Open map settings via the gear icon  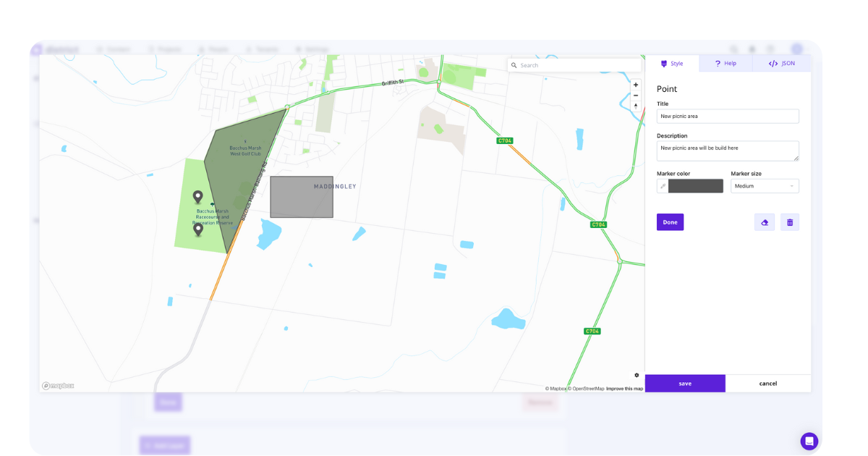coord(636,375)
